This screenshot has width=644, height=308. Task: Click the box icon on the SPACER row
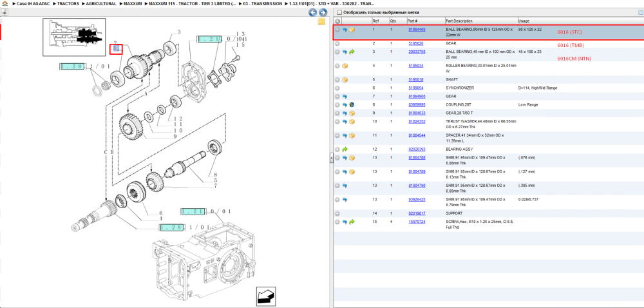tap(352, 135)
